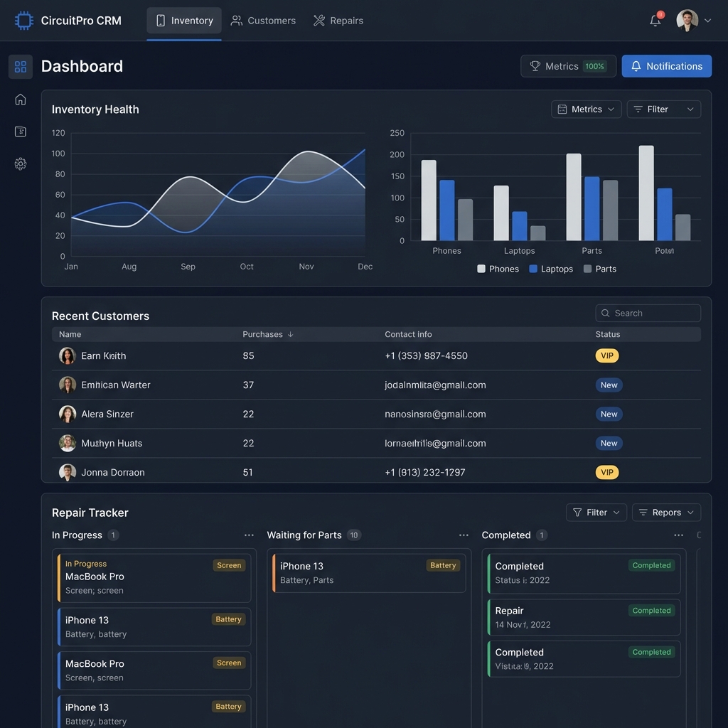The width and height of the screenshot is (728, 728).
Task: Toggle Phones in the chart legend
Action: 498,269
